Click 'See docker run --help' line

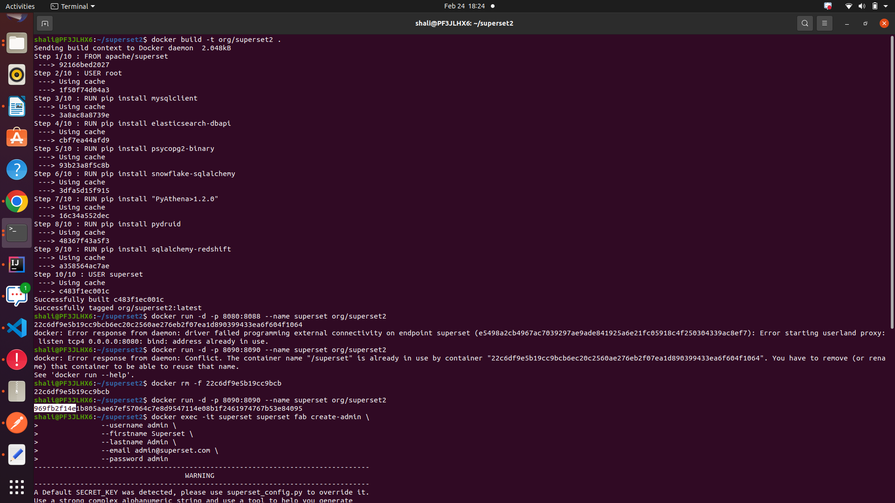coord(84,375)
